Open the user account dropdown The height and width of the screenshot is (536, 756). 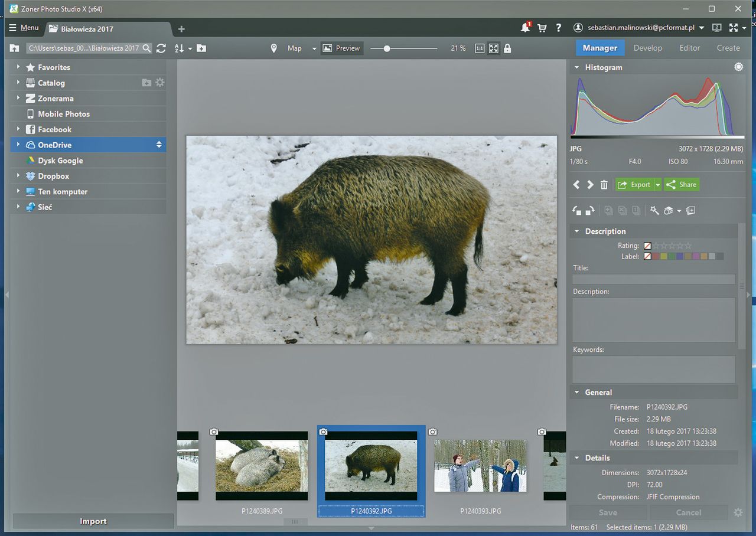702,28
